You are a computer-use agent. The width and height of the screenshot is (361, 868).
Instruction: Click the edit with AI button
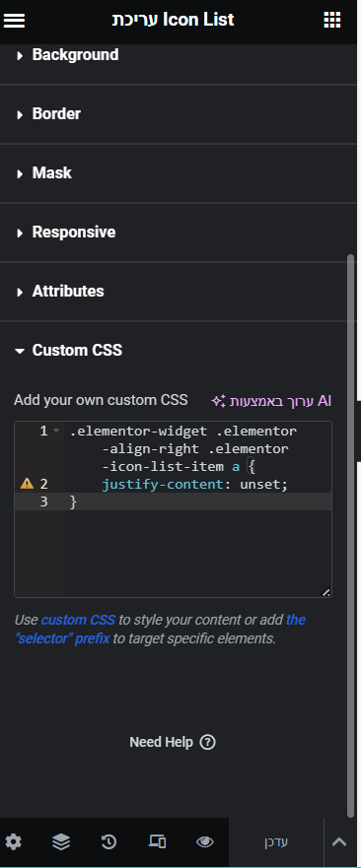click(271, 401)
